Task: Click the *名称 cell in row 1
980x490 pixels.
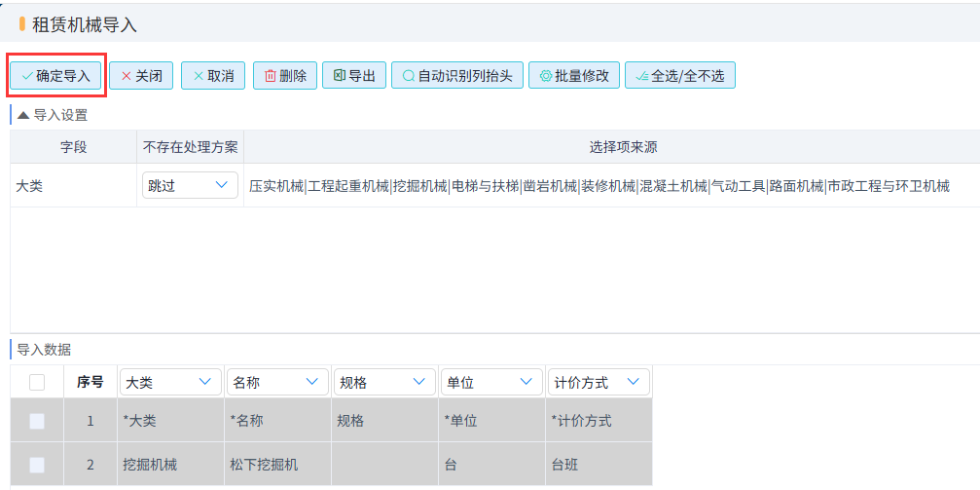Action: (x=277, y=421)
